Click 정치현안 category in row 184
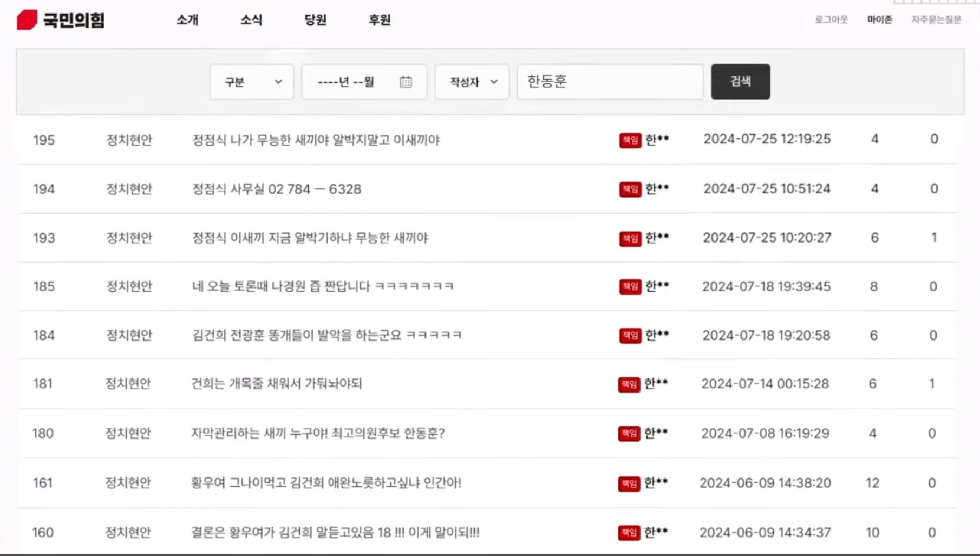The width and height of the screenshot is (980, 556). point(129,335)
